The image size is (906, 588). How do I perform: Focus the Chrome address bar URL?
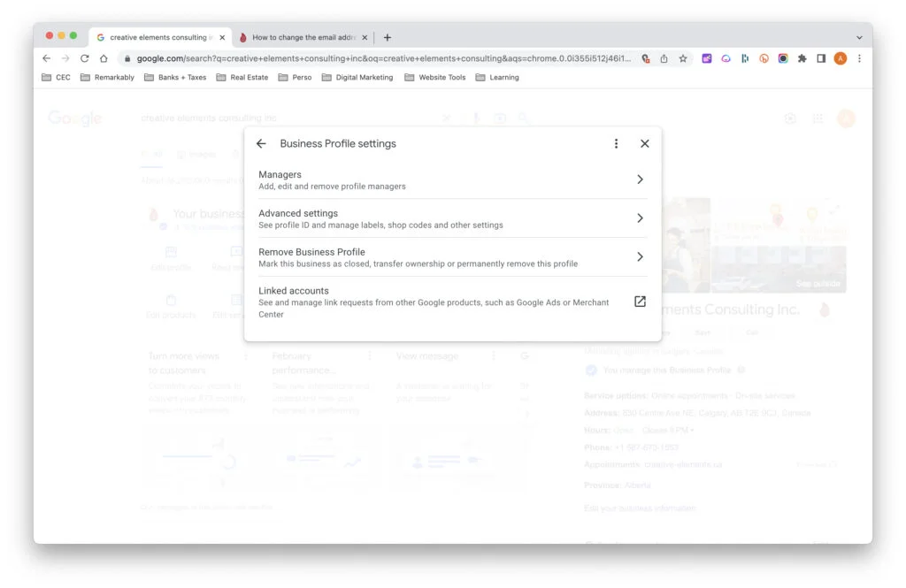(384, 58)
